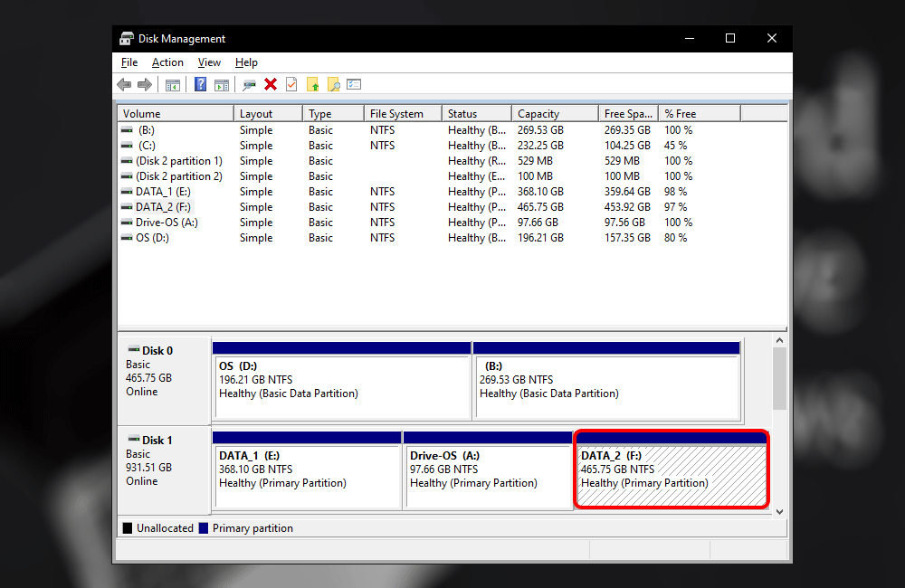The width and height of the screenshot is (905, 588).
Task: Sort by the Capacity column header
Action: [556, 114]
